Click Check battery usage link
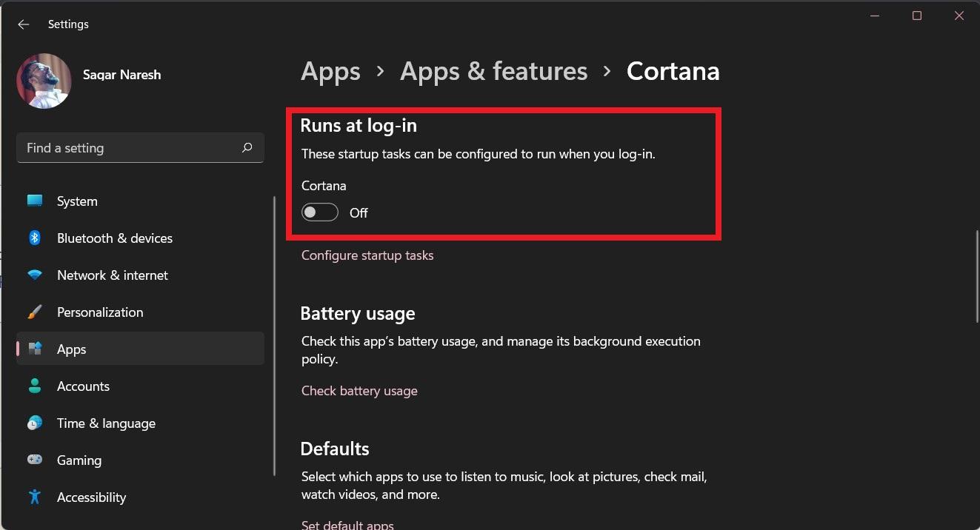This screenshot has width=980, height=530. click(359, 391)
